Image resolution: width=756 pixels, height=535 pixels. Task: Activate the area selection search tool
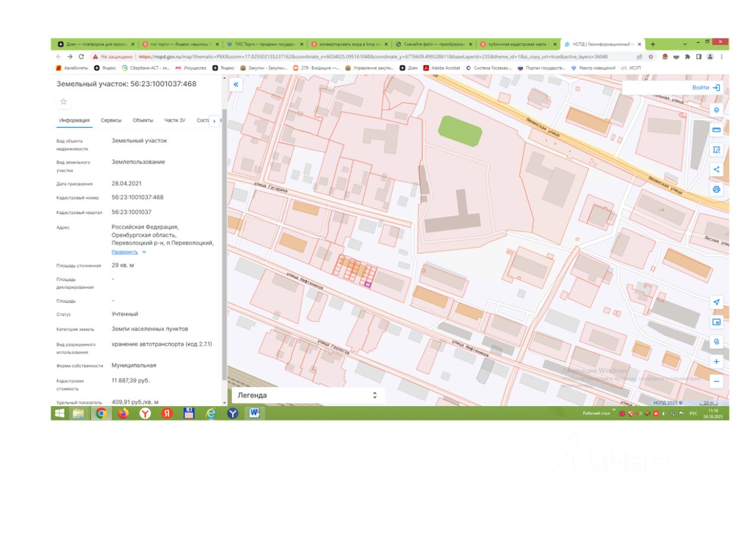[716, 150]
